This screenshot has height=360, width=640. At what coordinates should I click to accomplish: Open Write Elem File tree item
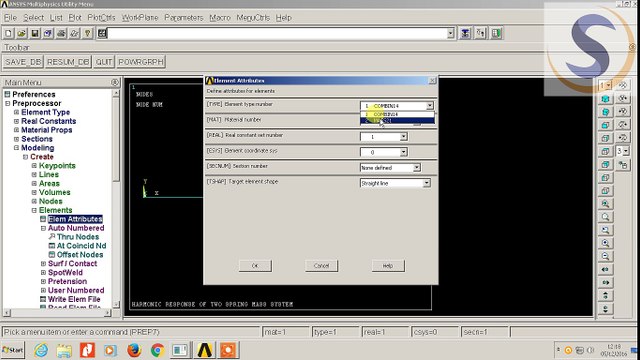(74, 299)
